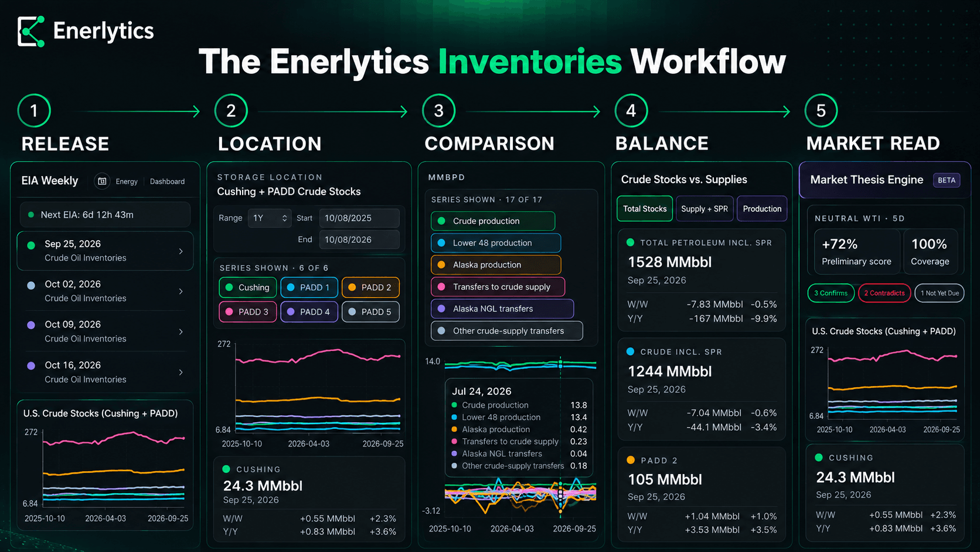Toggle the PADD 2 series chip
This screenshot has height=552, width=980.
click(x=370, y=287)
